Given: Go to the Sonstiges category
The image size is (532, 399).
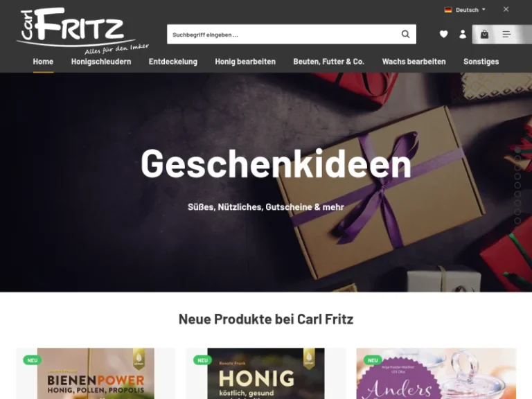Looking at the screenshot, I should coord(481,62).
